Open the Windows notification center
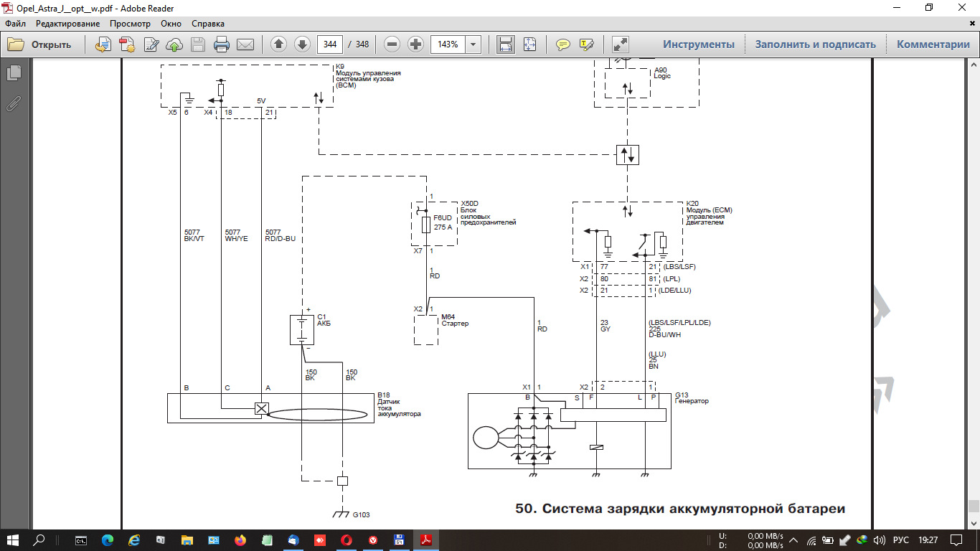 tap(956, 540)
